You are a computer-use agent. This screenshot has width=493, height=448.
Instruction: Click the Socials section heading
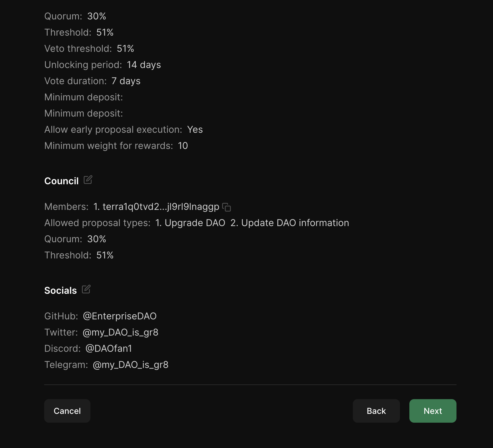point(60,291)
